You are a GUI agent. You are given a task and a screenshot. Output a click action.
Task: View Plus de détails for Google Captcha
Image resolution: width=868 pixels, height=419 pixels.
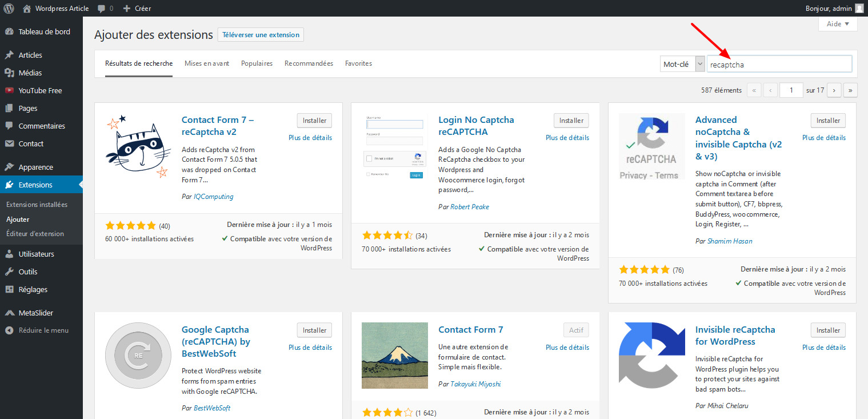[x=310, y=348]
